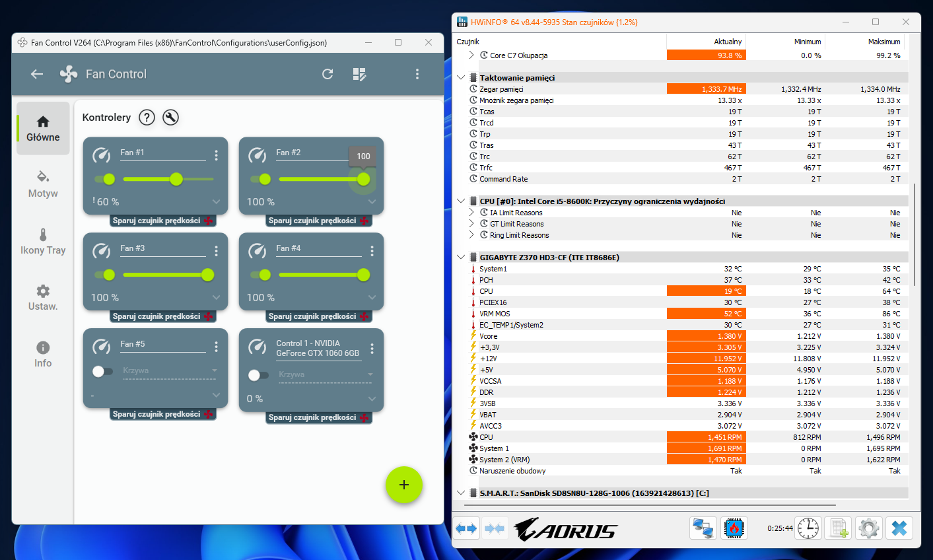Click Sparuj czujnik prędkości under Fan #2

point(318,221)
